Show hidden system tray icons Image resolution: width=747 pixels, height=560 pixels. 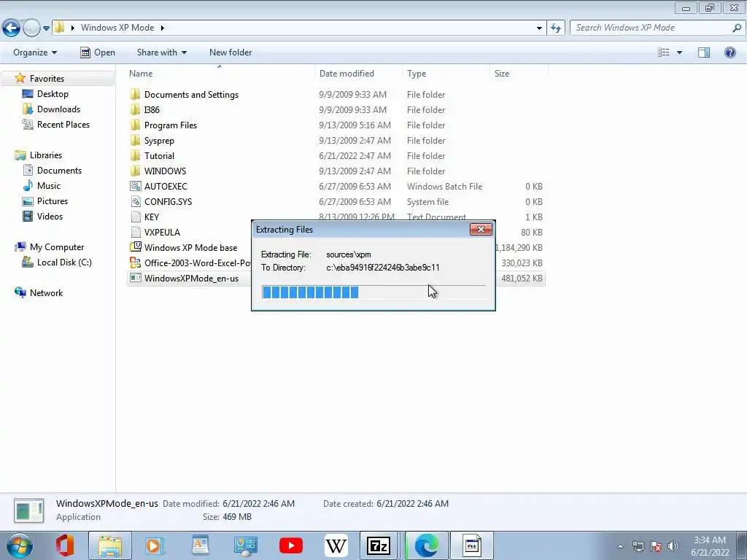click(x=620, y=546)
